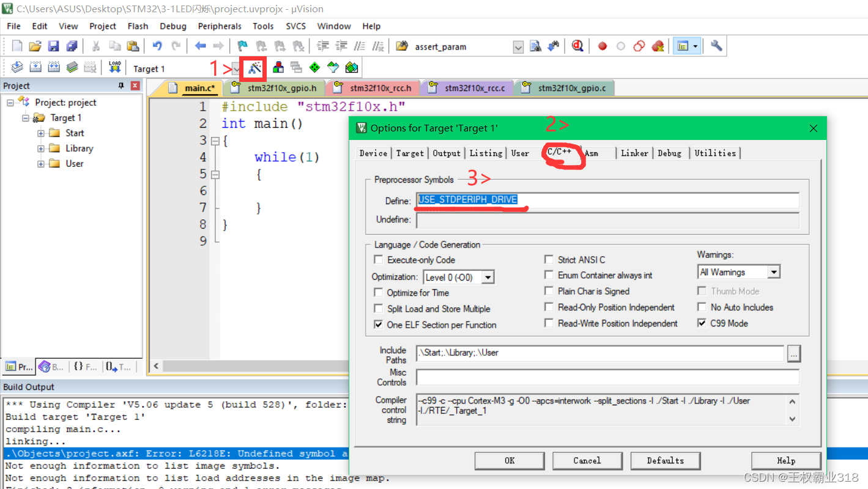Click the Configure Tools wrench icon
This screenshot has width=868, height=489.
[716, 45]
